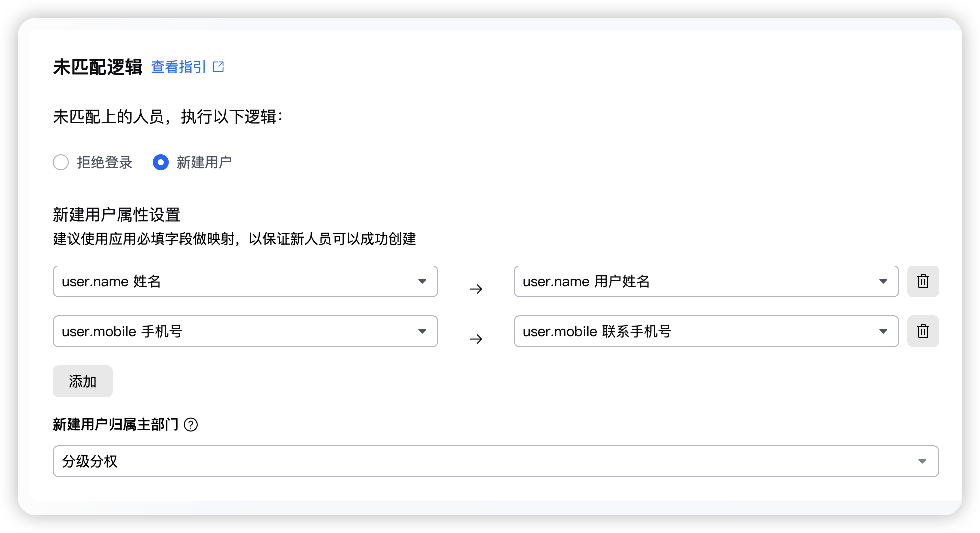This screenshot has width=980, height=533.
Task: Open the source dropdown showing user.mobile 手机号
Action: pos(235,331)
